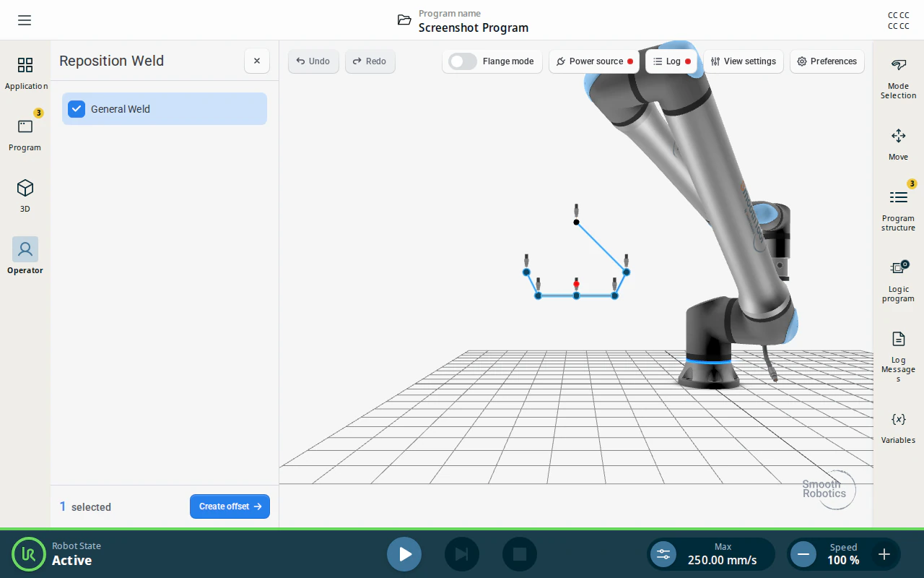Click the Stop button
Viewport: 924px width, 578px height.
click(x=520, y=554)
